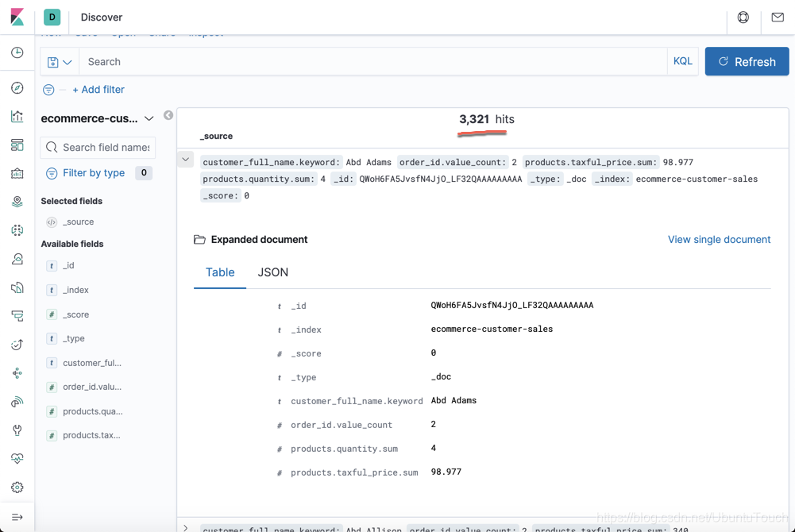Image resolution: width=795 pixels, height=532 pixels.
Task: Open the Dashboard app icon in sidebar
Action: pyautogui.click(x=17, y=145)
